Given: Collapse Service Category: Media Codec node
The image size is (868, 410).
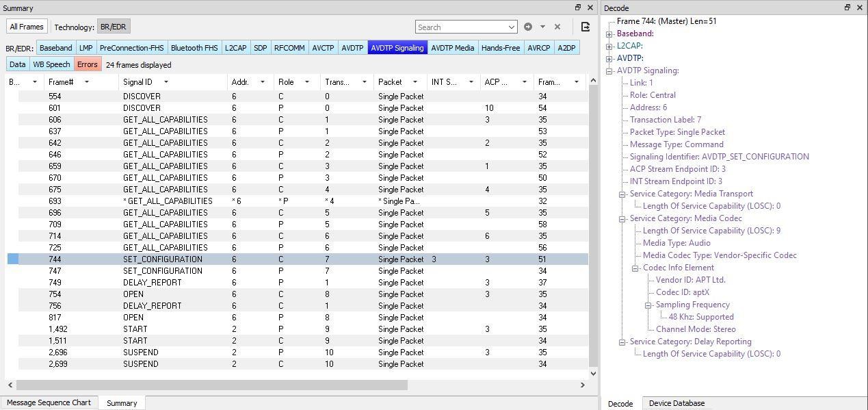Looking at the screenshot, I should [x=622, y=218].
